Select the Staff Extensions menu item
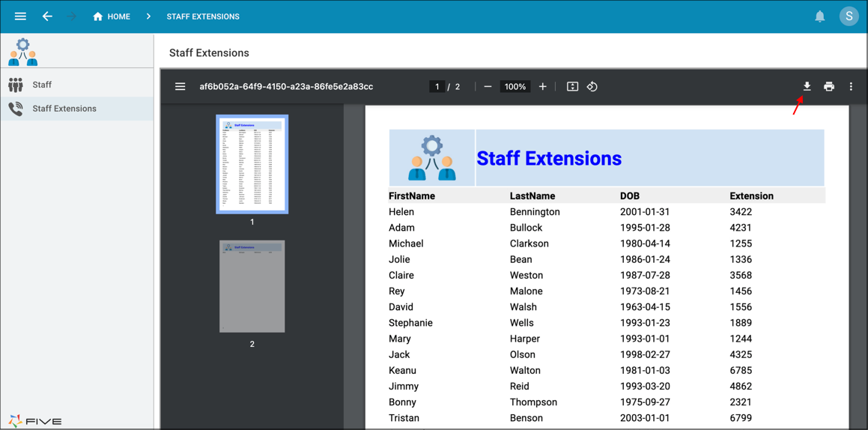Screen dimensions: 868x430 tap(64, 109)
